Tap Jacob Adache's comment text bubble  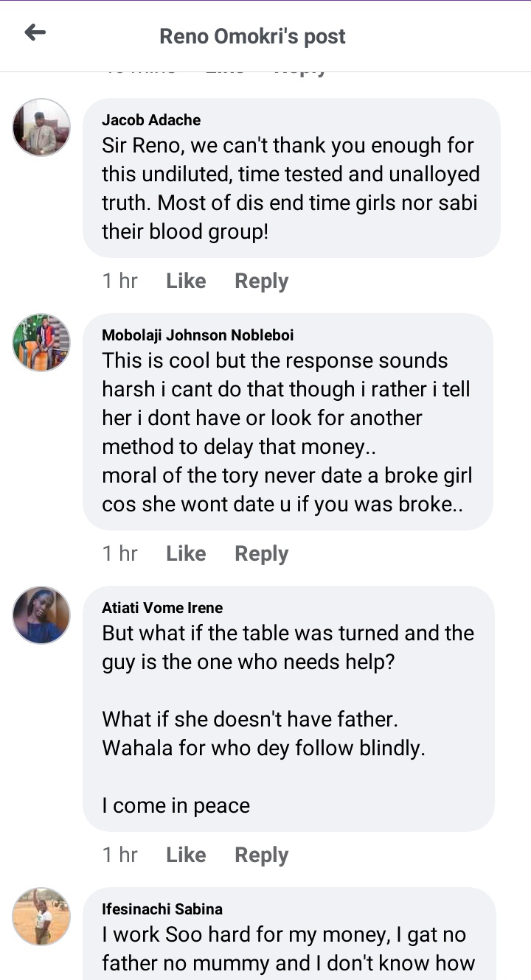(x=291, y=188)
